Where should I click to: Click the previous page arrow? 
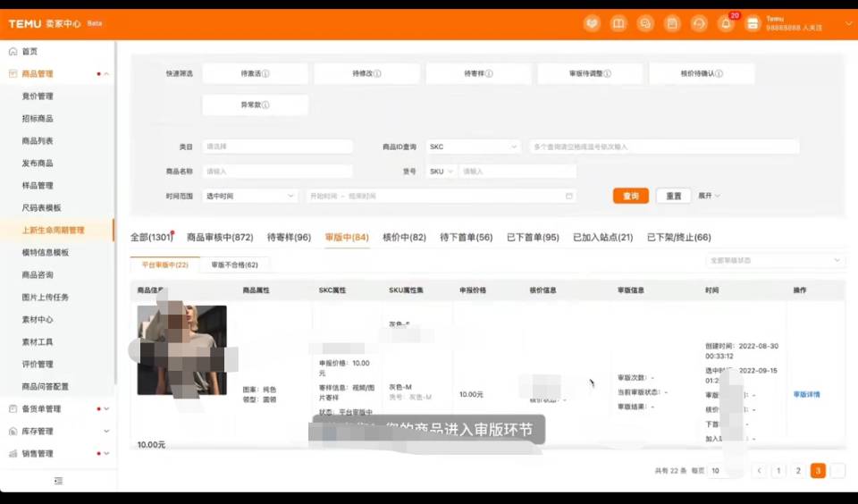pos(759,471)
